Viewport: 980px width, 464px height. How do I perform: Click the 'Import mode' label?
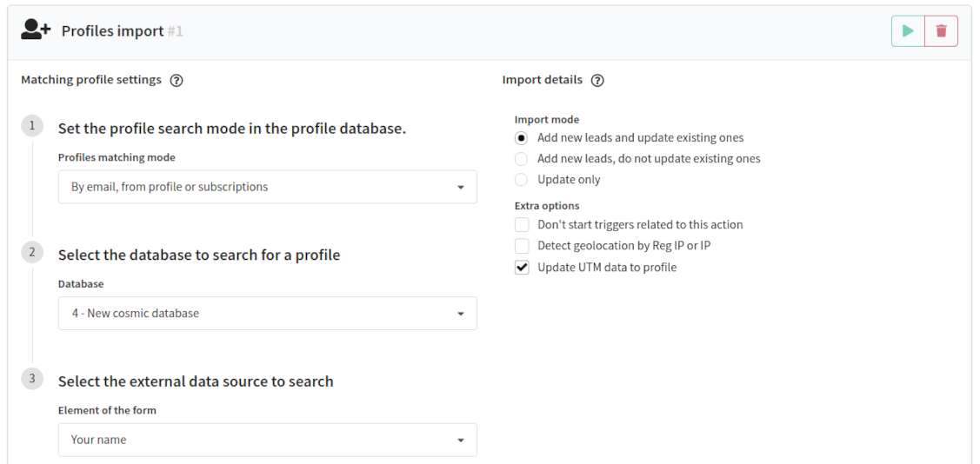[547, 119]
